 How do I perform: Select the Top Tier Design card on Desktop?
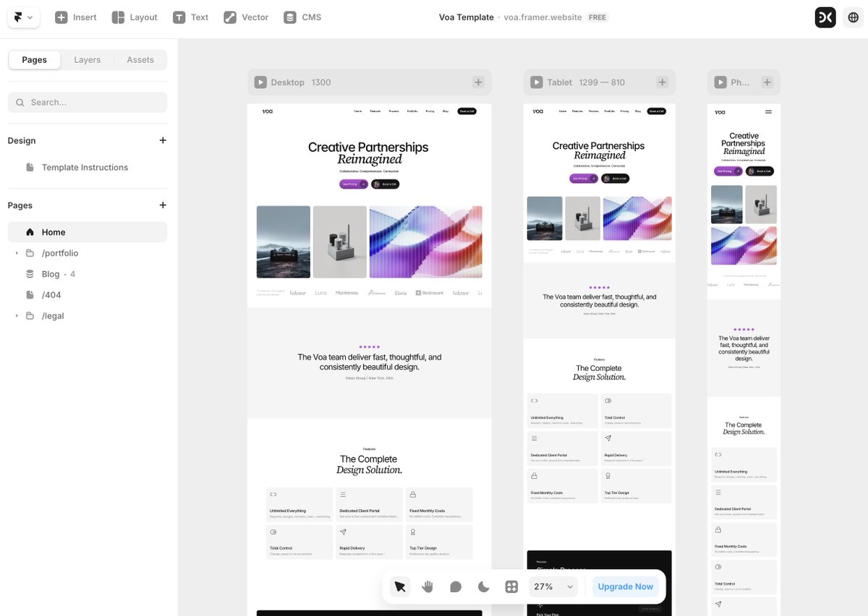pyautogui.click(x=440, y=542)
